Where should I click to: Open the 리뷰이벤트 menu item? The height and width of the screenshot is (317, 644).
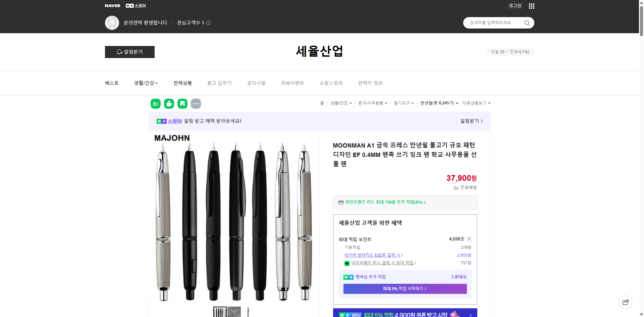click(x=292, y=83)
